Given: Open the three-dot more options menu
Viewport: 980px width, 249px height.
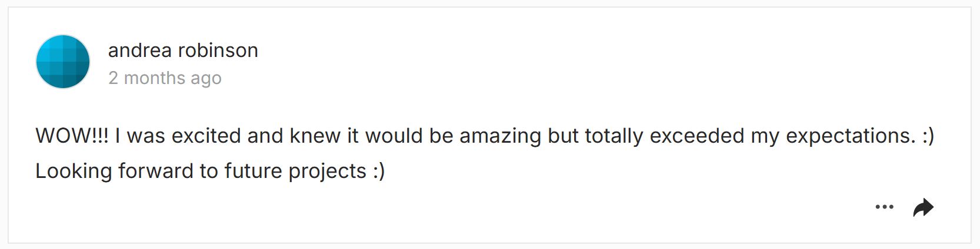Looking at the screenshot, I should 884,207.
